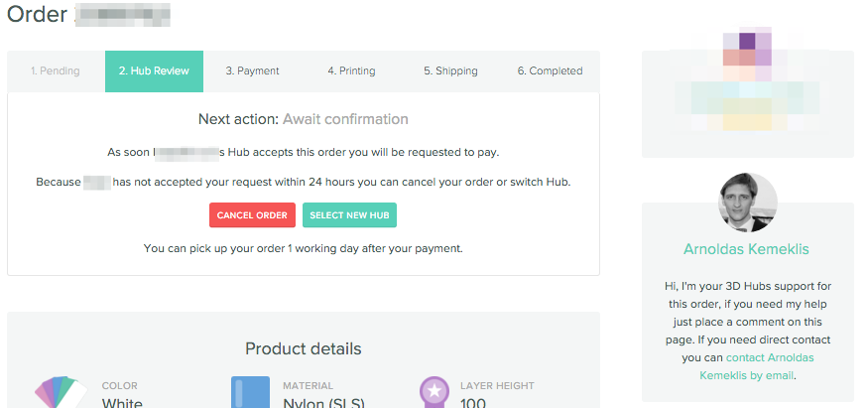Jump to the 5. Shipping step tab
868x408 pixels.
(450, 71)
